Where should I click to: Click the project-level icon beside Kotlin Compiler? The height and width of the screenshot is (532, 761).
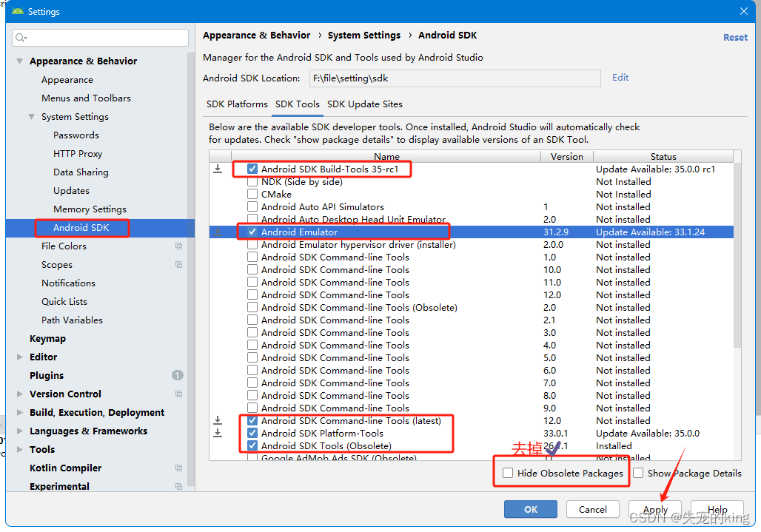pyautogui.click(x=178, y=468)
